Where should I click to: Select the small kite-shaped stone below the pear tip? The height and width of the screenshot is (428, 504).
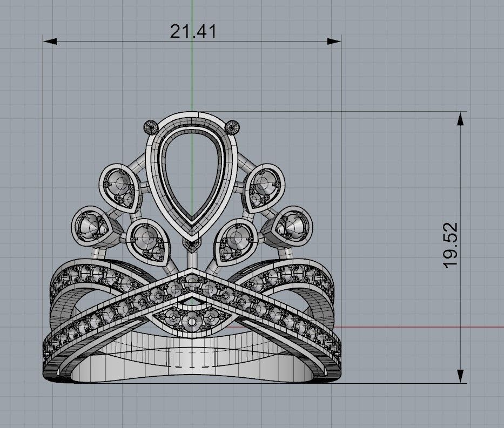pyautogui.click(x=192, y=244)
